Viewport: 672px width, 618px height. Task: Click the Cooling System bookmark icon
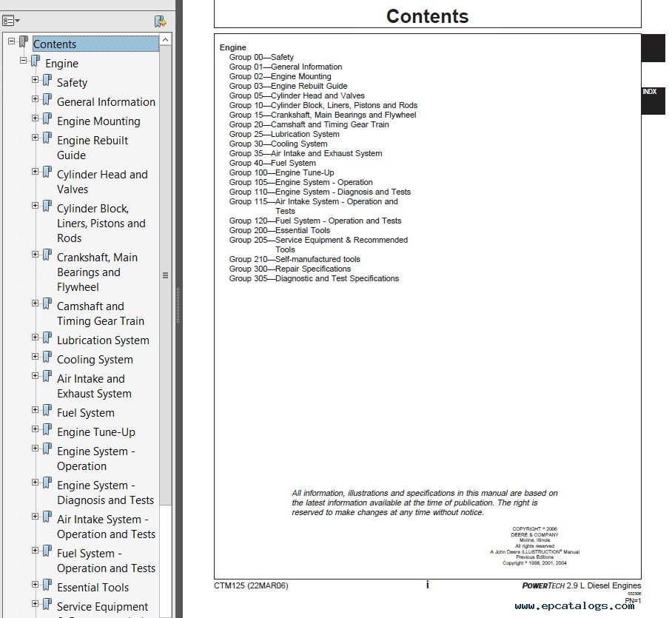(x=47, y=357)
